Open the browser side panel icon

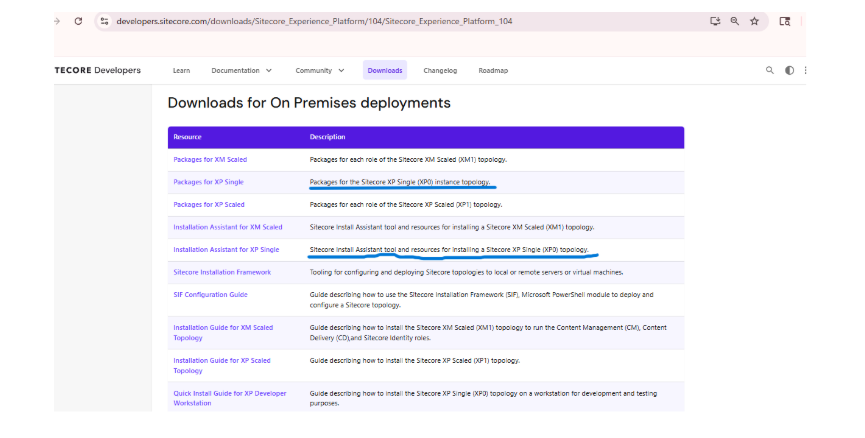click(784, 22)
